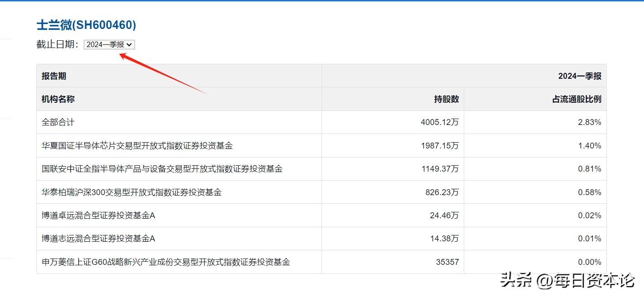
Task: Select 博道卓远混合型证券投资基金A fund name
Action: tap(98, 216)
